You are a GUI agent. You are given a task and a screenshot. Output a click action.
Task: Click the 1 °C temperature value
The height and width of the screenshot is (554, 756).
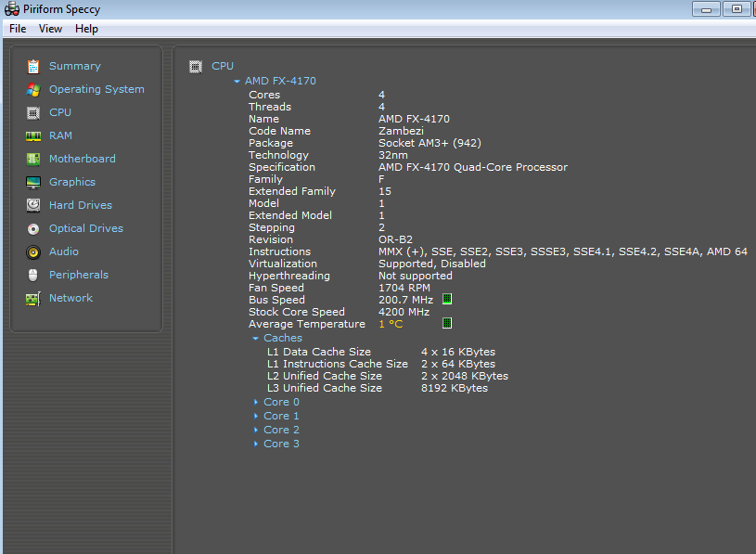(391, 324)
